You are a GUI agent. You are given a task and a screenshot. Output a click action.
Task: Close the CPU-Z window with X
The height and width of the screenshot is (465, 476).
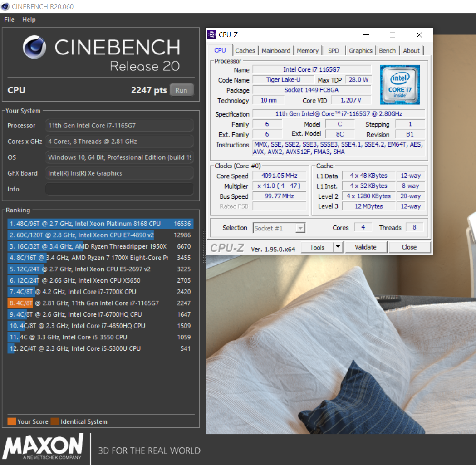pyautogui.click(x=419, y=35)
